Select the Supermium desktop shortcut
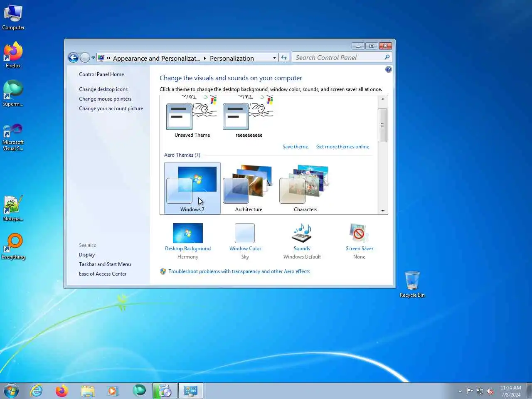 pos(13,94)
